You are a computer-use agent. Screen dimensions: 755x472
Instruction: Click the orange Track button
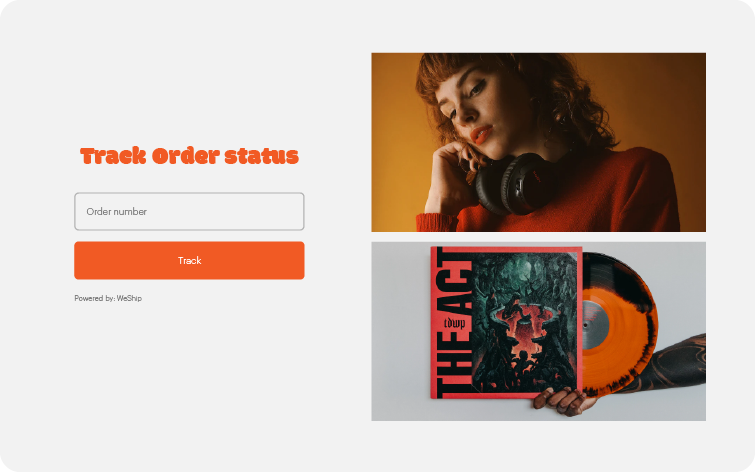coord(189,261)
